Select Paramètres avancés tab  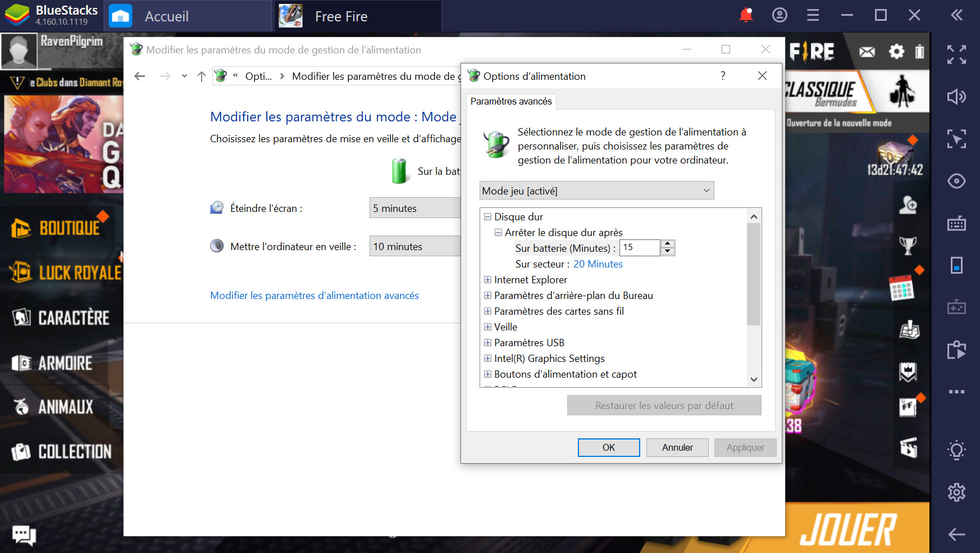pyautogui.click(x=511, y=101)
